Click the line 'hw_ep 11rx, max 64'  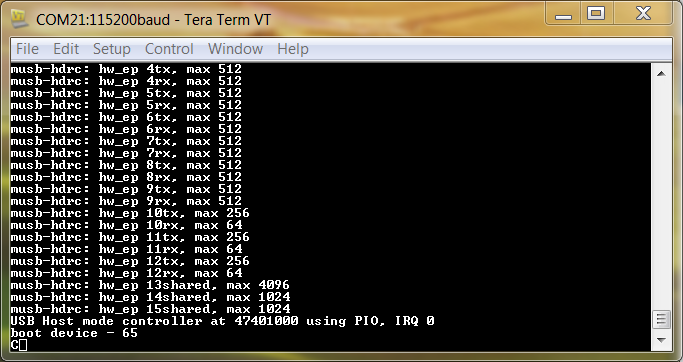[x=126, y=248]
